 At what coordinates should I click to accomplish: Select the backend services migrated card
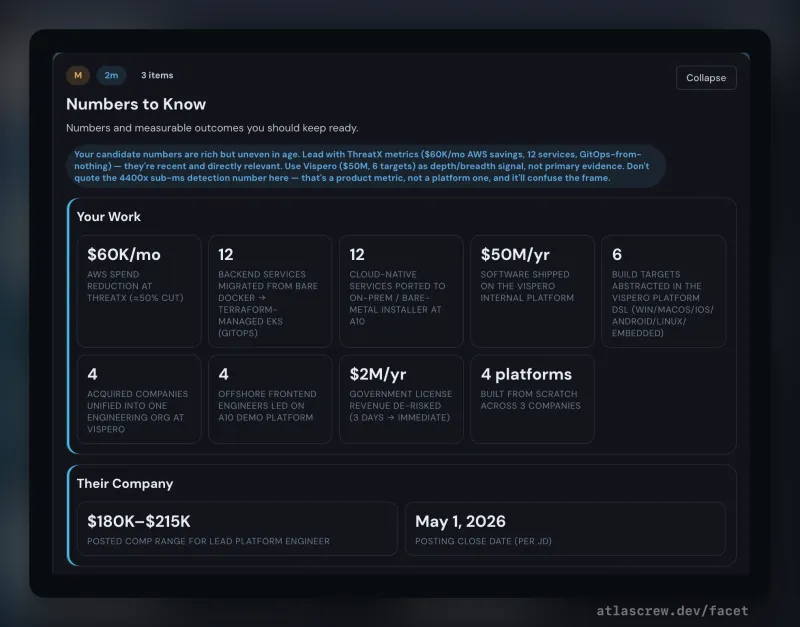(x=270, y=291)
